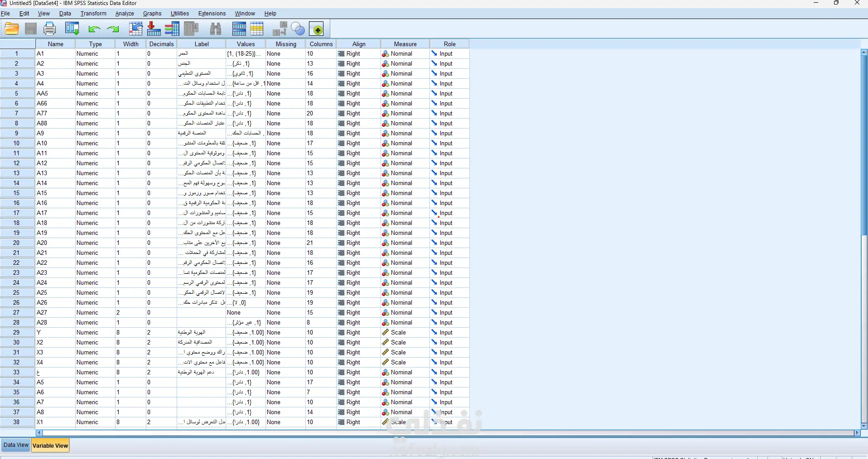Open a data document with the folder icon
This screenshot has width=868, height=459.
tap(12, 29)
